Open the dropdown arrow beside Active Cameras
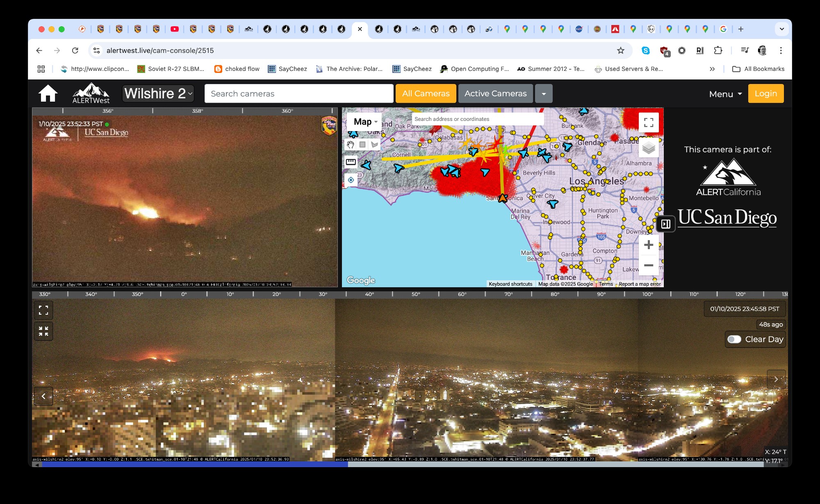Screen dimensions: 820x504 pos(544,93)
